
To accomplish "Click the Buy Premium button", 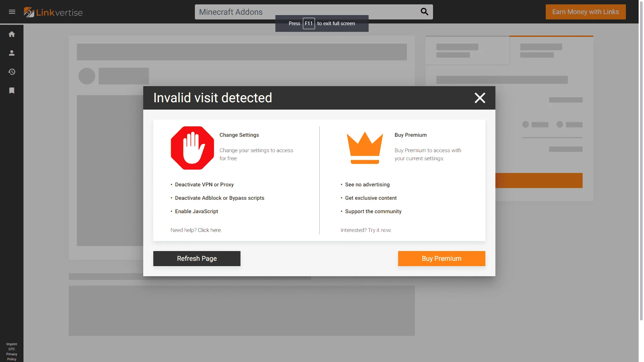I will tap(441, 258).
